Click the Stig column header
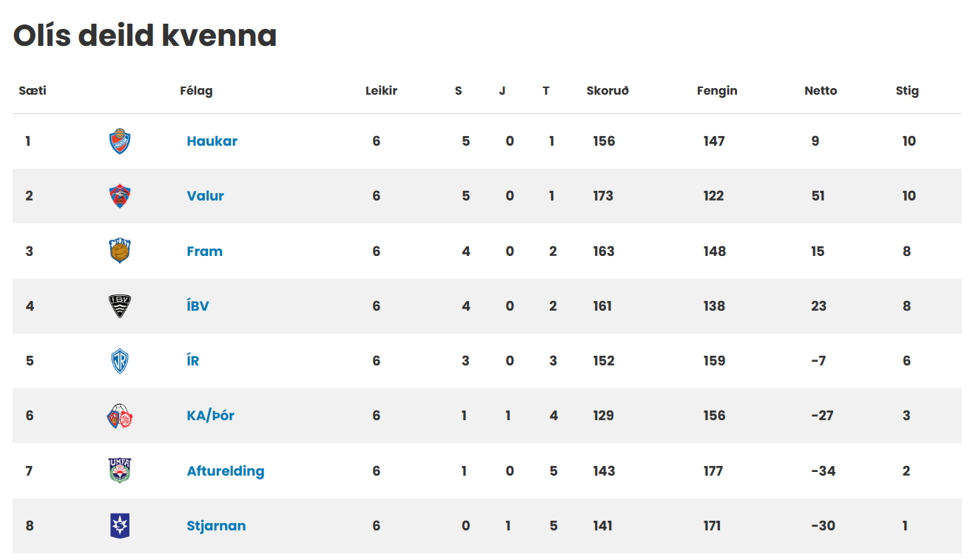 point(907,91)
